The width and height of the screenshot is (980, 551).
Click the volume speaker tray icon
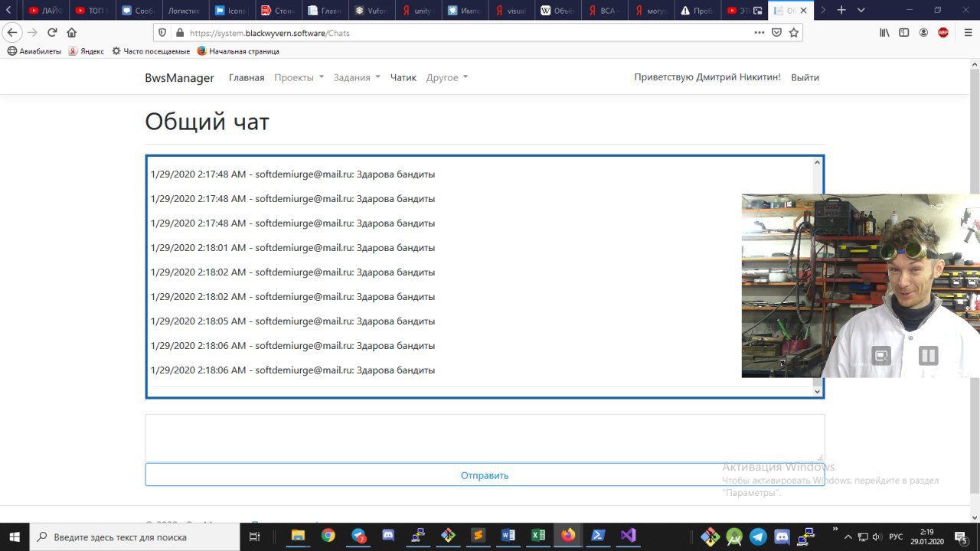pyautogui.click(x=877, y=536)
